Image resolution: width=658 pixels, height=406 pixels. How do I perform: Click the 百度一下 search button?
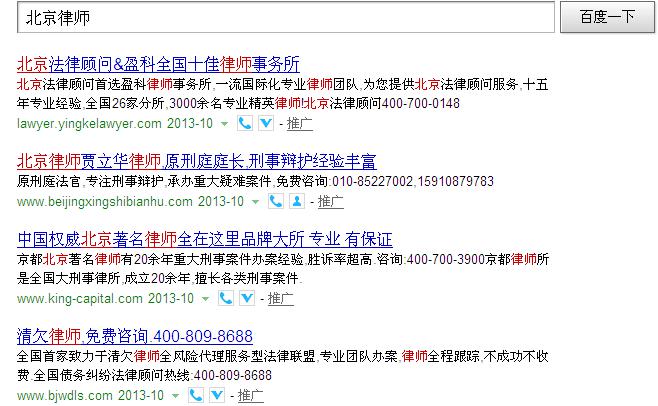(x=607, y=17)
